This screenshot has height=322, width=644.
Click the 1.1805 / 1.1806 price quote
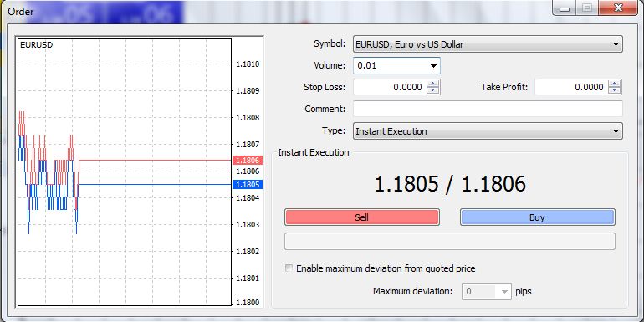[450, 184]
